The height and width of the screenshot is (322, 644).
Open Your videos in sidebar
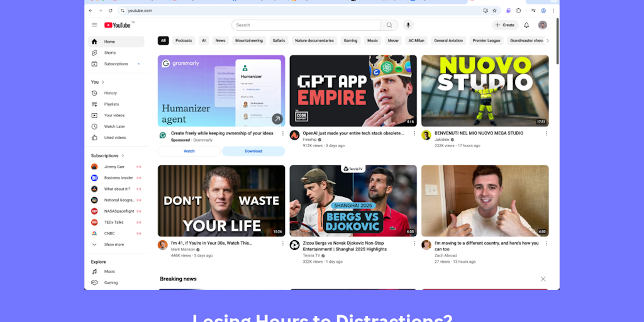[116, 116]
